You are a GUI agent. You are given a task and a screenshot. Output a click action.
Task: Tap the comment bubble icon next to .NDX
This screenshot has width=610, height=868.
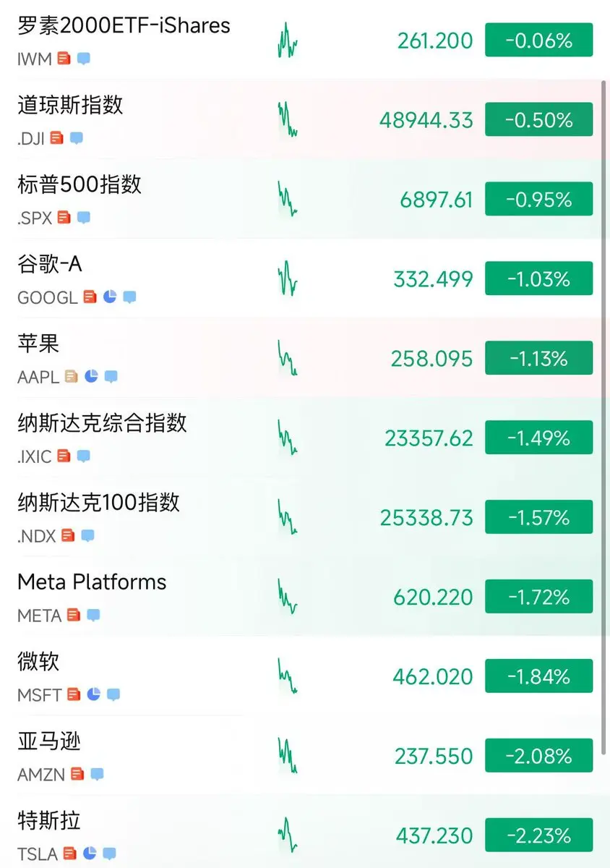pyautogui.click(x=87, y=535)
